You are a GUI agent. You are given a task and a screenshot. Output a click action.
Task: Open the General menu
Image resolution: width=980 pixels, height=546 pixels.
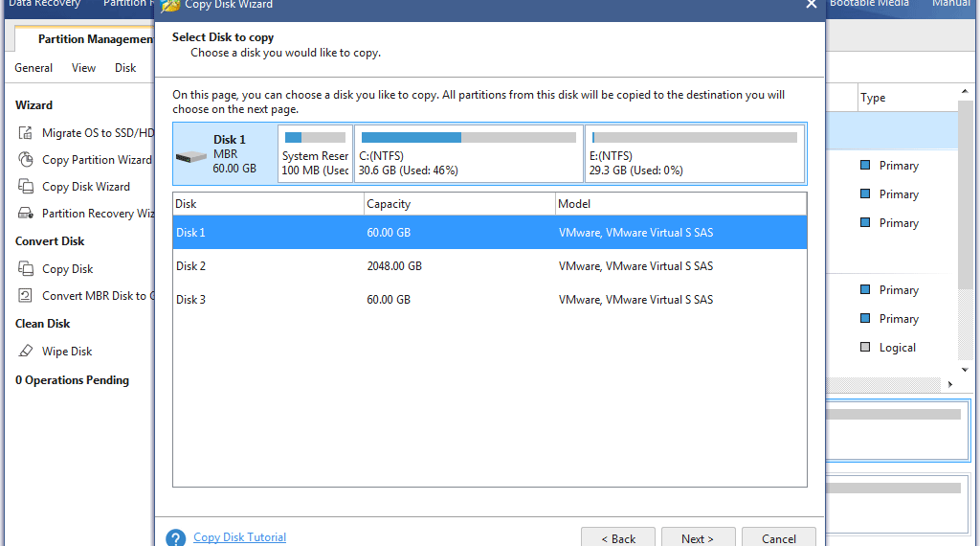(33, 68)
